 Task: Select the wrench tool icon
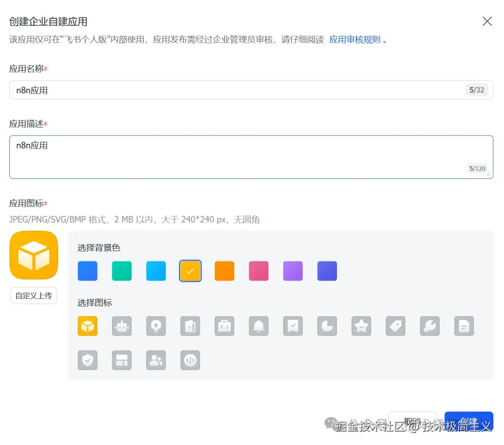coord(429,326)
